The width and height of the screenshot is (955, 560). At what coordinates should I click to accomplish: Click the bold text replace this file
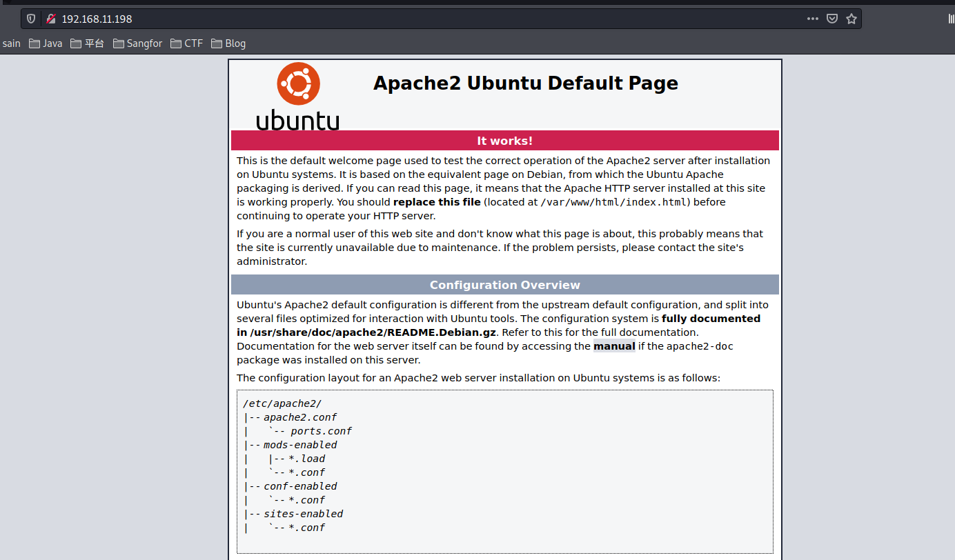[x=437, y=202]
